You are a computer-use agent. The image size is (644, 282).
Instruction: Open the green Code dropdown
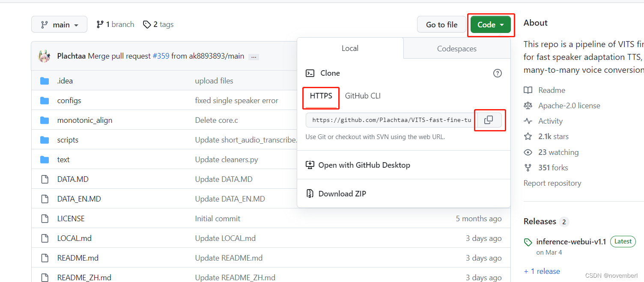pos(491,24)
